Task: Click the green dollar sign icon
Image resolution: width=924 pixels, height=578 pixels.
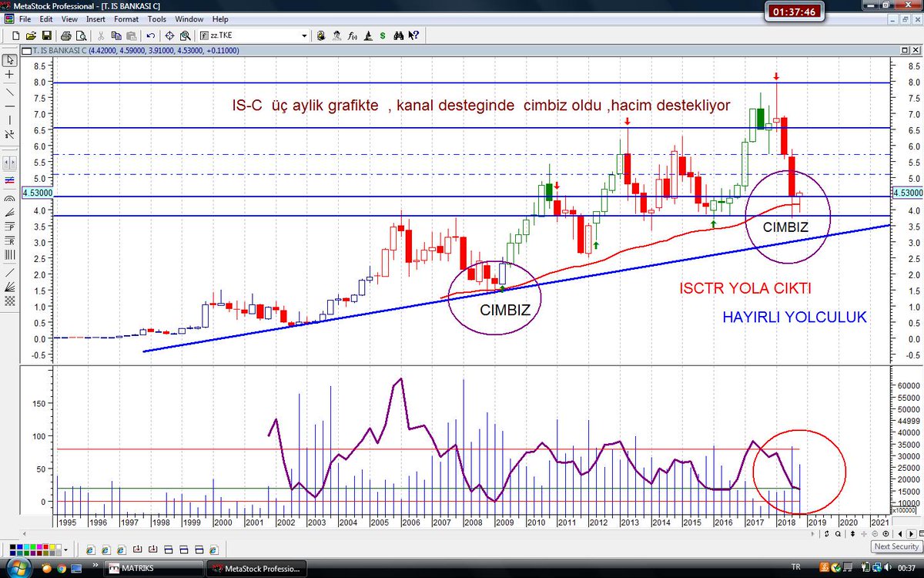Action: click(383, 35)
